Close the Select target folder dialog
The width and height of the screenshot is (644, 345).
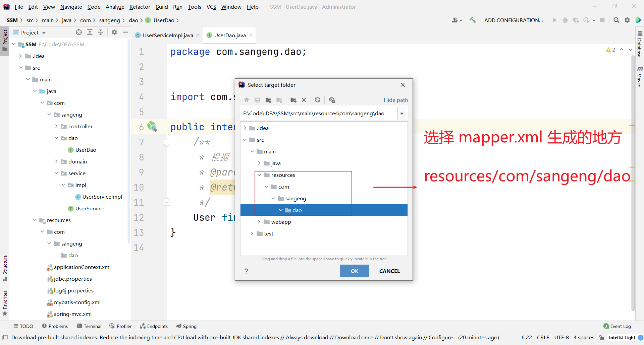coord(403,85)
